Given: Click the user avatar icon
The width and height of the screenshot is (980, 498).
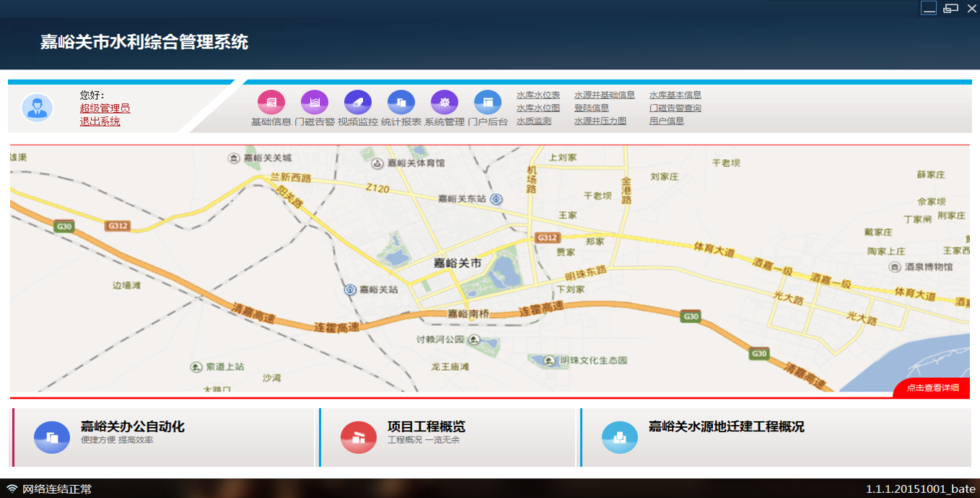Looking at the screenshot, I should click(x=37, y=108).
